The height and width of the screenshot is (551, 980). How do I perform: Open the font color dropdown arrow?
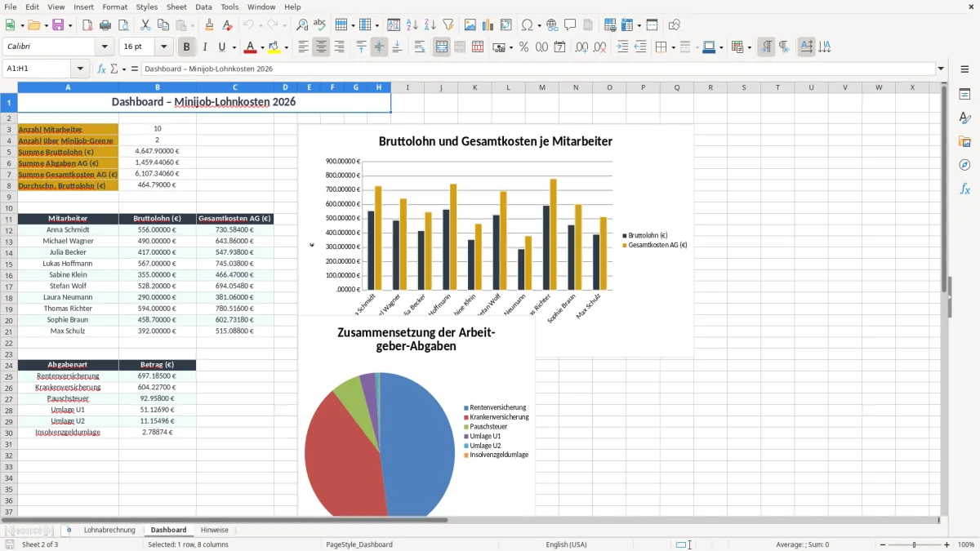[x=262, y=47]
